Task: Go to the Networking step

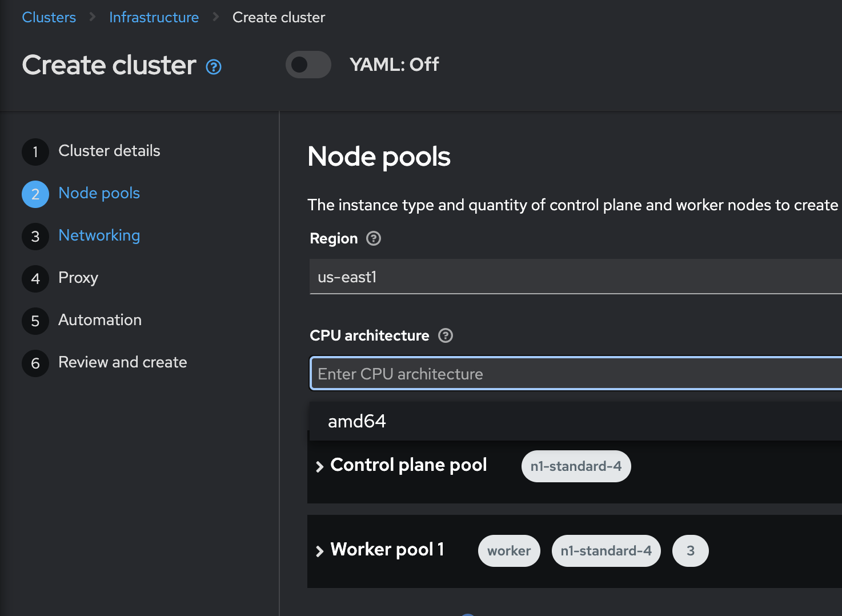Action: click(99, 235)
